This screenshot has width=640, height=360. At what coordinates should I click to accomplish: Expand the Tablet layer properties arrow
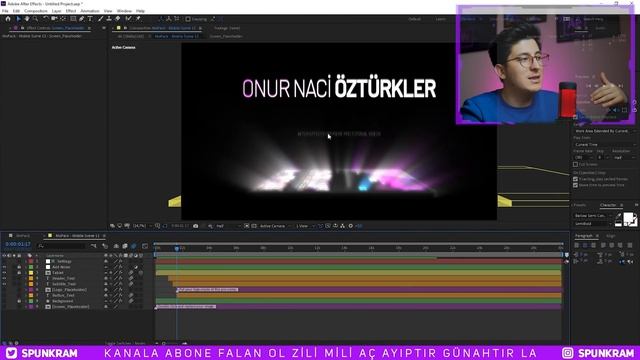[26, 273]
